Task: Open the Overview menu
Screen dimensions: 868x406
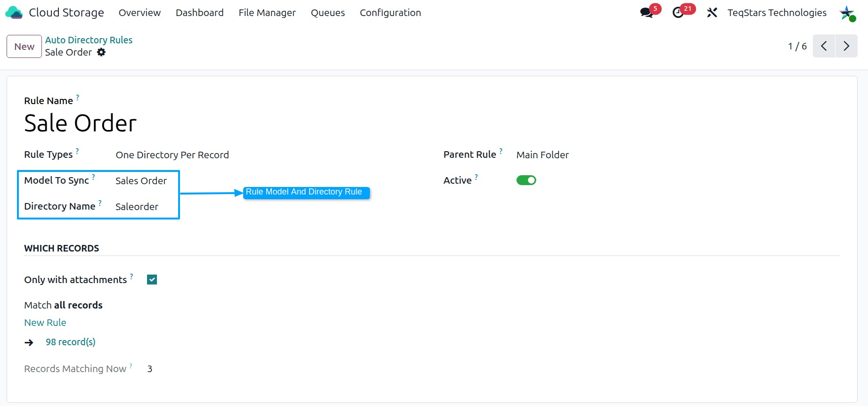Action: tap(139, 13)
